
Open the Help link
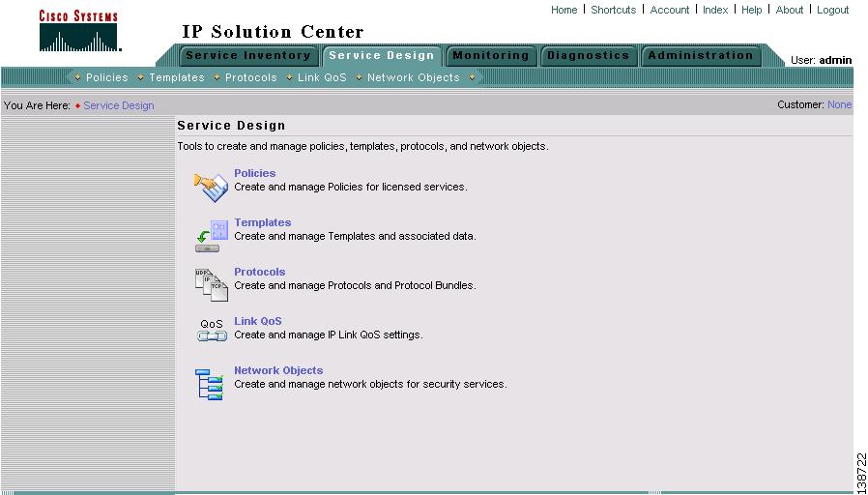[x=752, y=10]
